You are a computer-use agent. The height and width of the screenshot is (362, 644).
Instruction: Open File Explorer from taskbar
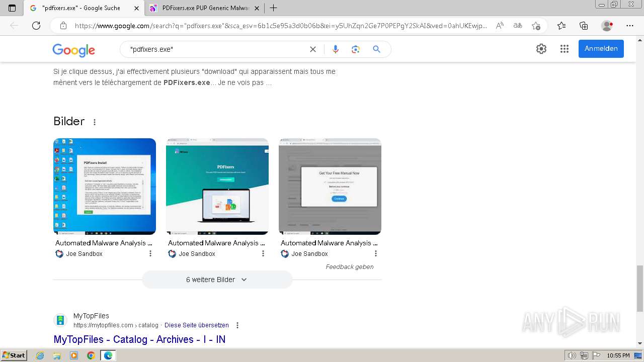coord(57,355)
